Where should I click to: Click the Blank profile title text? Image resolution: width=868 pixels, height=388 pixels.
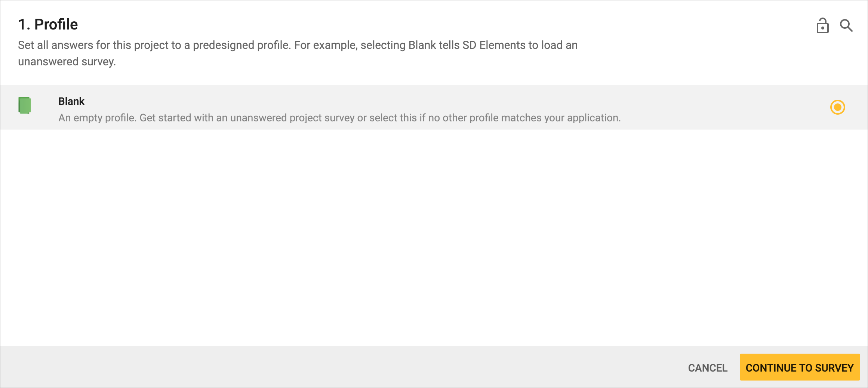click(x=71, y=101)
